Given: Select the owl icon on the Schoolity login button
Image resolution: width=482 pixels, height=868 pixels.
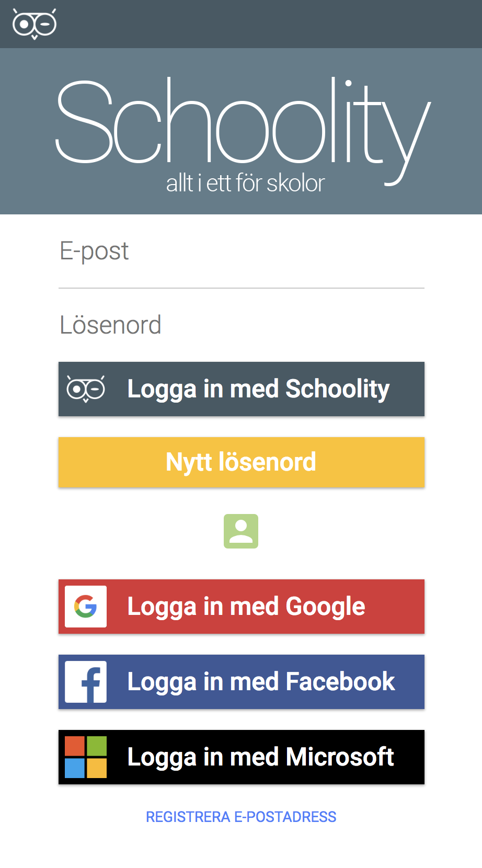Looking at the screenshot, I should 86,389.
